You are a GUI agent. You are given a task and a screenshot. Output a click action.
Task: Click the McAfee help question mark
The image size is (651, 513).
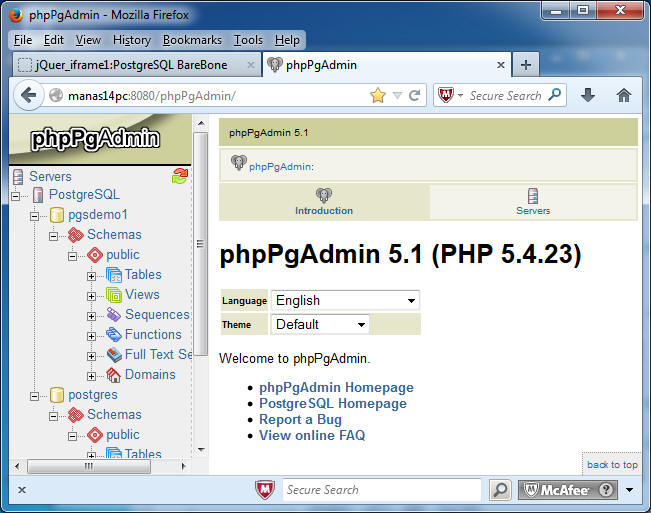coord(606,490)
